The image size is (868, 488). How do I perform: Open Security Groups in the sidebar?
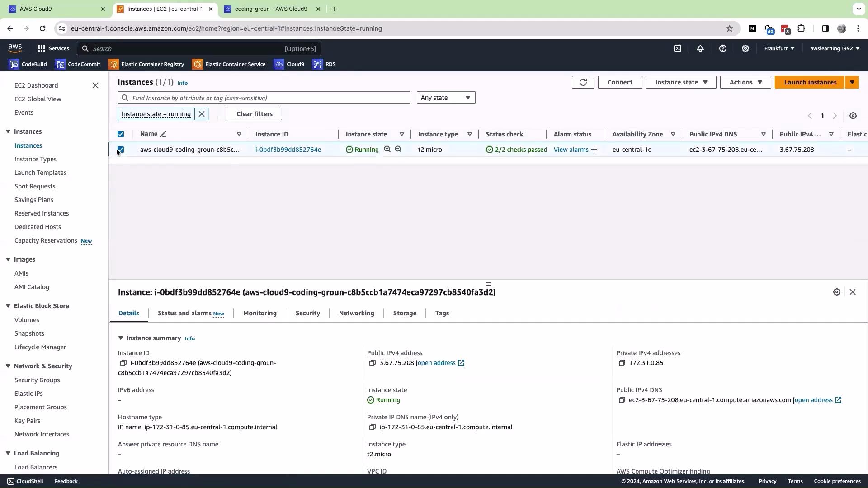tap(37, 380)
